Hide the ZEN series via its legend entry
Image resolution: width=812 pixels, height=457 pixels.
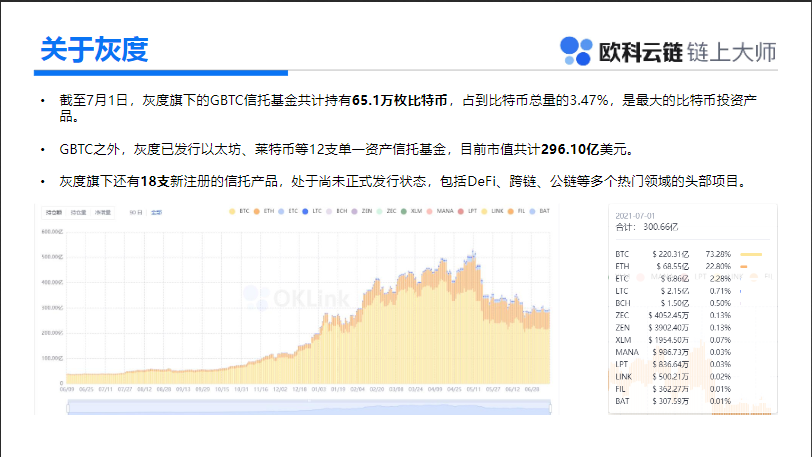coord(361,211)
